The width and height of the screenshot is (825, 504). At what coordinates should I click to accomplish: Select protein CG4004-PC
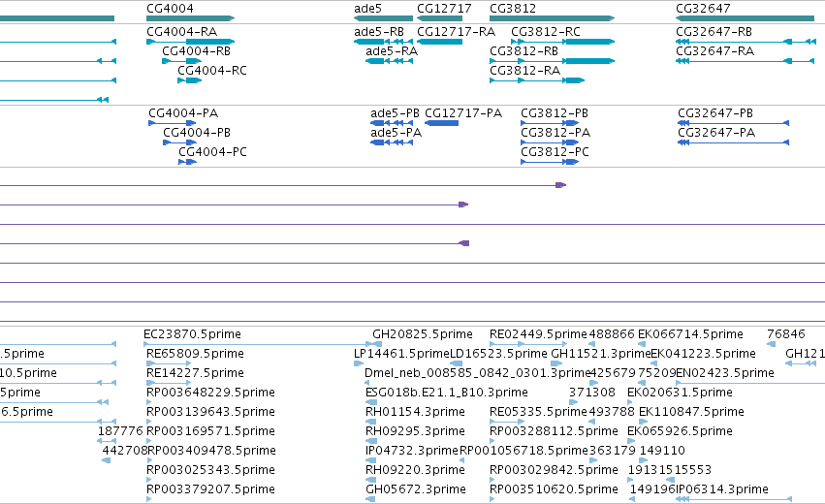point(212,152)
